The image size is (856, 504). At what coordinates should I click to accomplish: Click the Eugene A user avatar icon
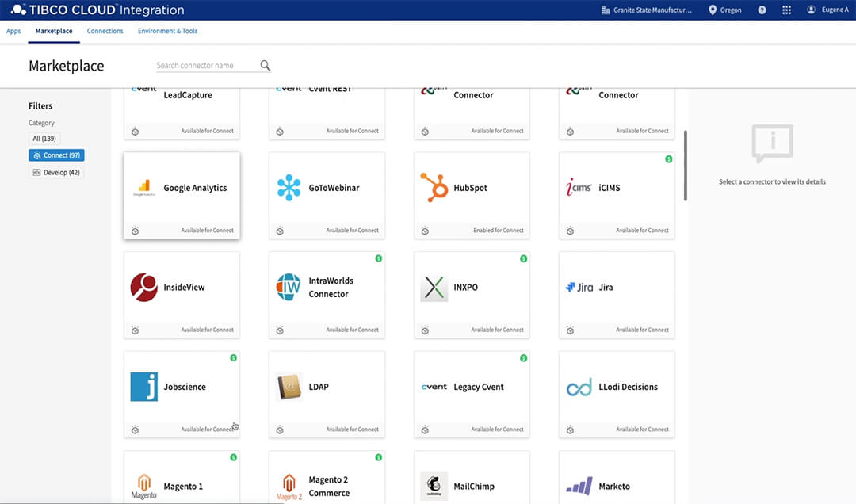tap(812, 10)
